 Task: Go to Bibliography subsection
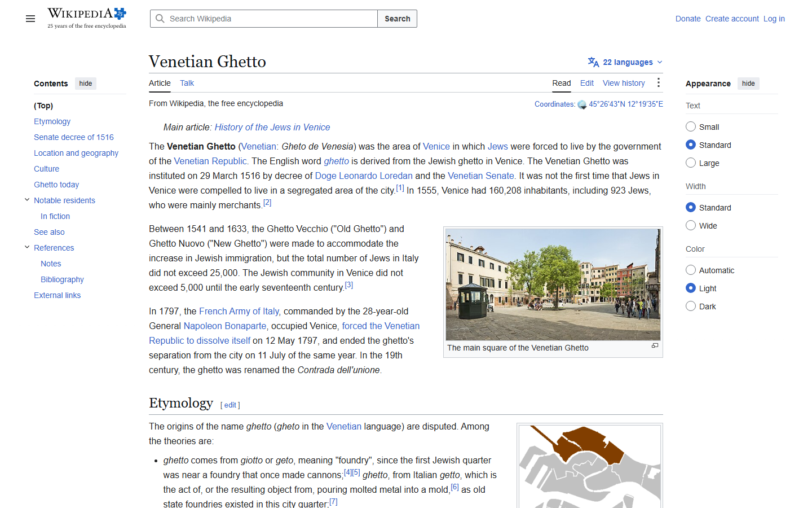62,279
